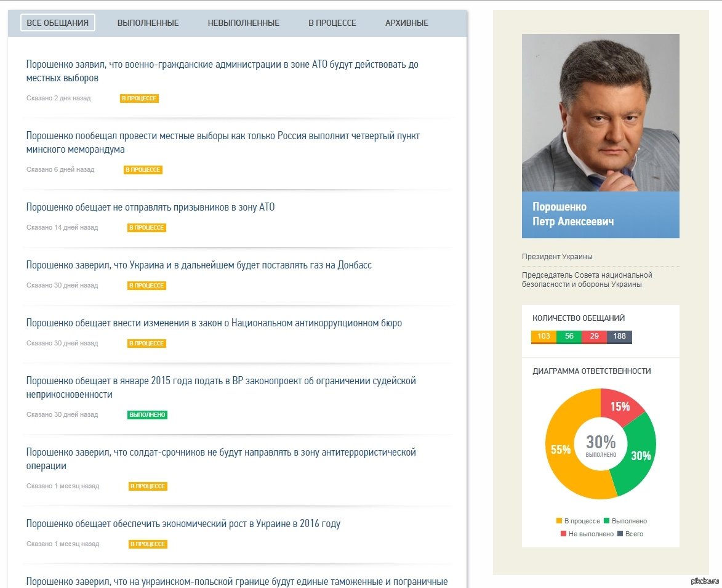Open promise about солдат-срочников в зону антитеррористической операции
This screenshot has width=722, height=588.
(221, 459)
